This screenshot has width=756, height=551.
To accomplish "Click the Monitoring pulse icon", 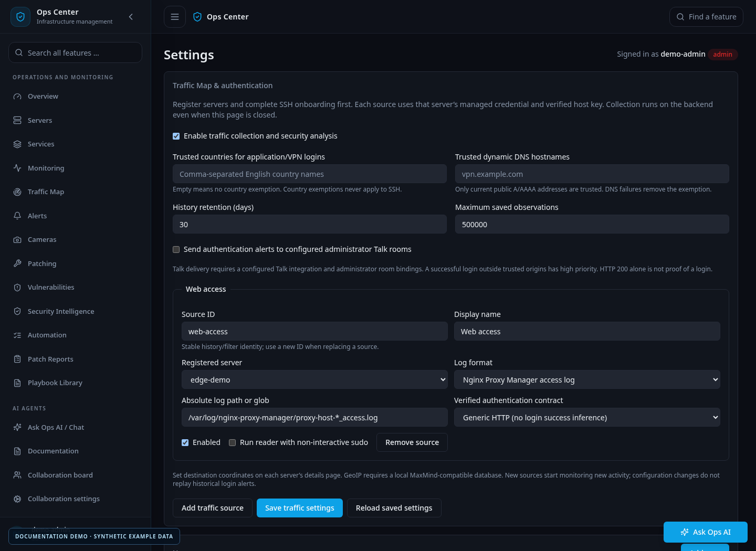I will pos(17,168).
